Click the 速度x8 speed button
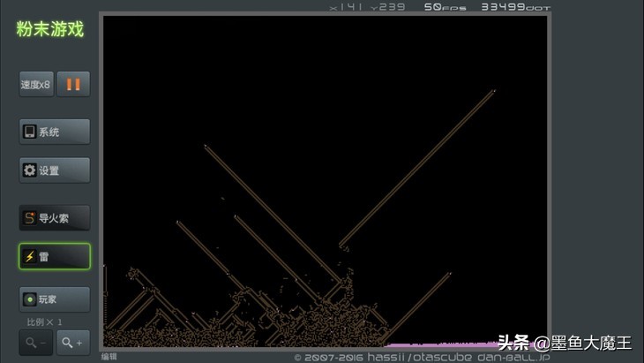The image size is (644, 363). click(x=36, y=85)
